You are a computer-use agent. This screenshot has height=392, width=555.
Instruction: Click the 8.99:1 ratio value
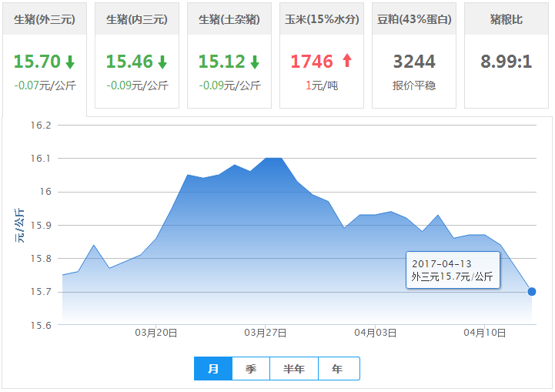click(507, 62)
